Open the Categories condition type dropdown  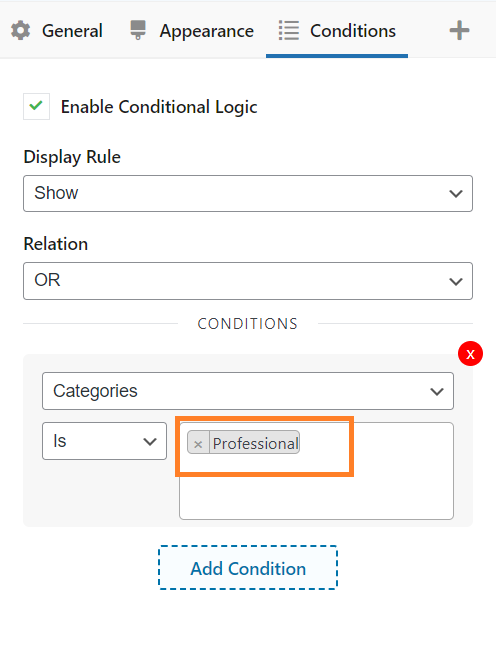pyautogui.click(x=248, y=391)
